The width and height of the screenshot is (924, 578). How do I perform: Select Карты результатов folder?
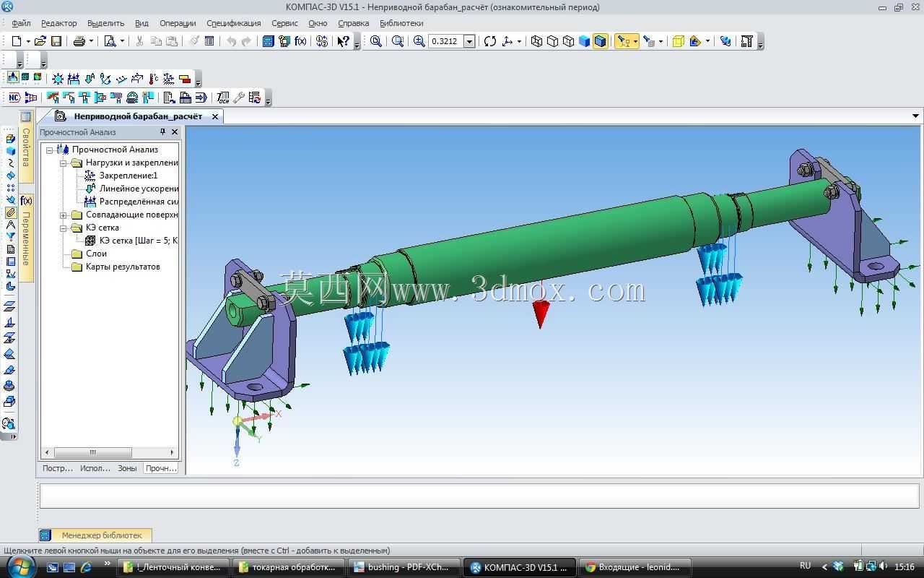pyautogui.click(x=123, y=267)
